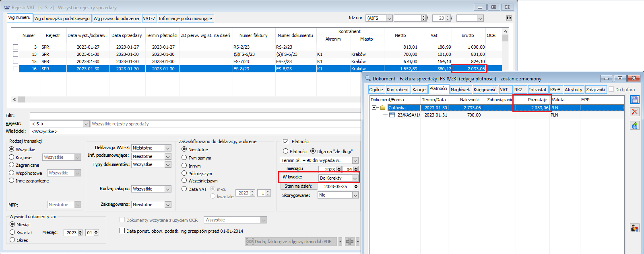Click the gray plus add icon
Screen dimensions: 644x254
point(350,242)
